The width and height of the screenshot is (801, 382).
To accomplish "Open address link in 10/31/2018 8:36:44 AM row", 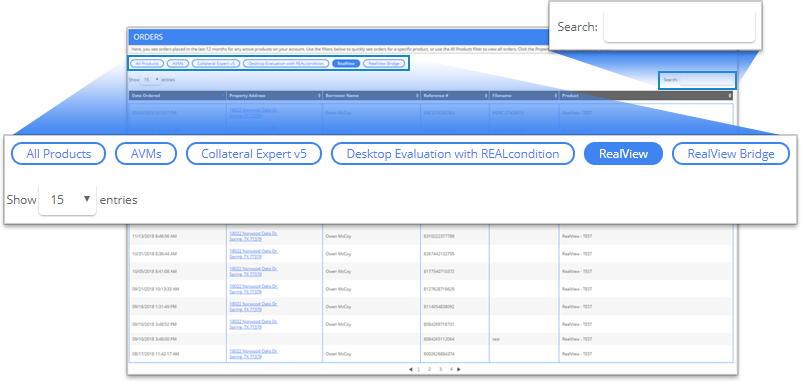I will [x=253, y=254].
